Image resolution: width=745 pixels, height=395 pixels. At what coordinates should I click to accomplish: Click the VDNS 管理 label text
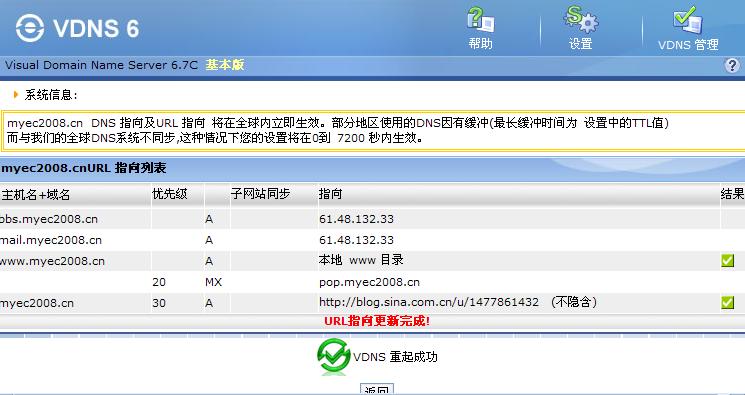(688, 45)
